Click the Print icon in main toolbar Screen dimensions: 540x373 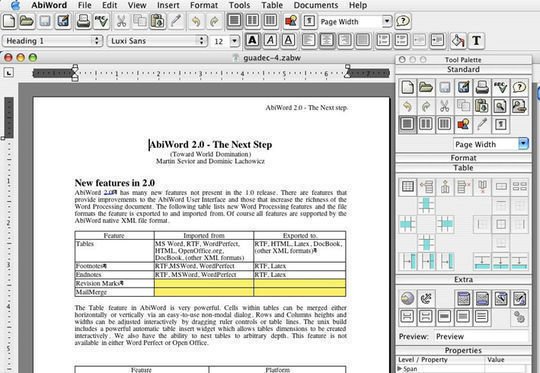83,21
